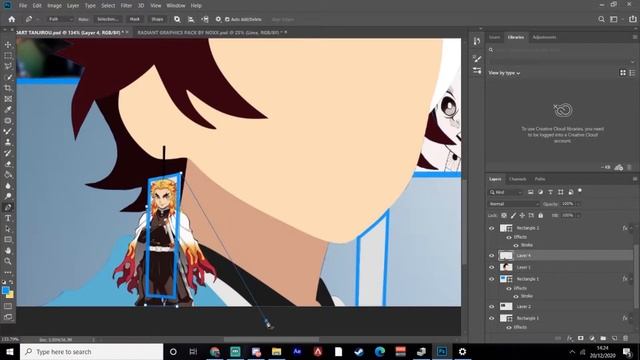The height and width of the screenshot is (360, 640).
Task: Create a new group folder icon
Action: pyautogui.click(x=603, y=338)
